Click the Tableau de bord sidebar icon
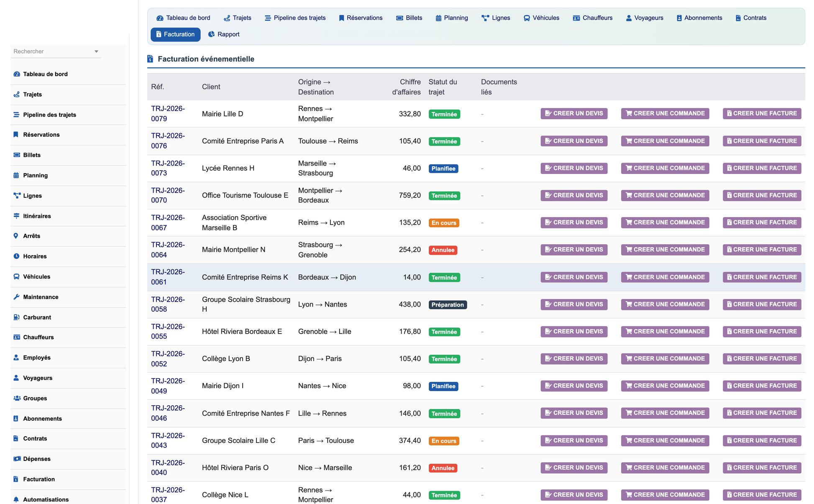Image resolution: width=814 pixels, height=504 pixels. coord(17,74)
